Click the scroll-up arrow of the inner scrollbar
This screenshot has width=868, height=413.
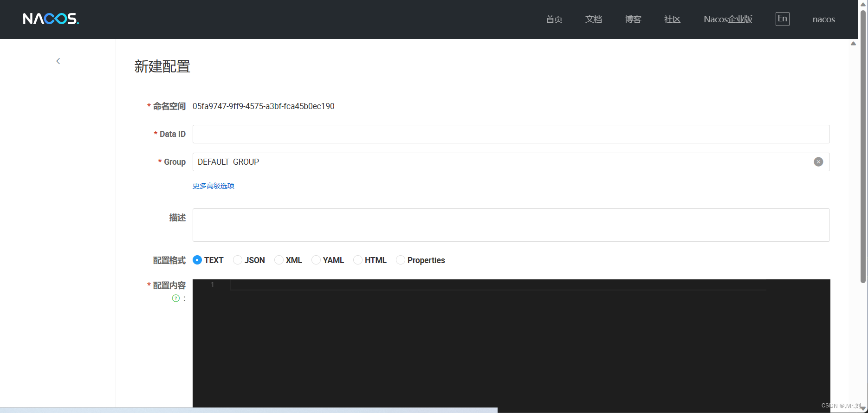(853, 43)
